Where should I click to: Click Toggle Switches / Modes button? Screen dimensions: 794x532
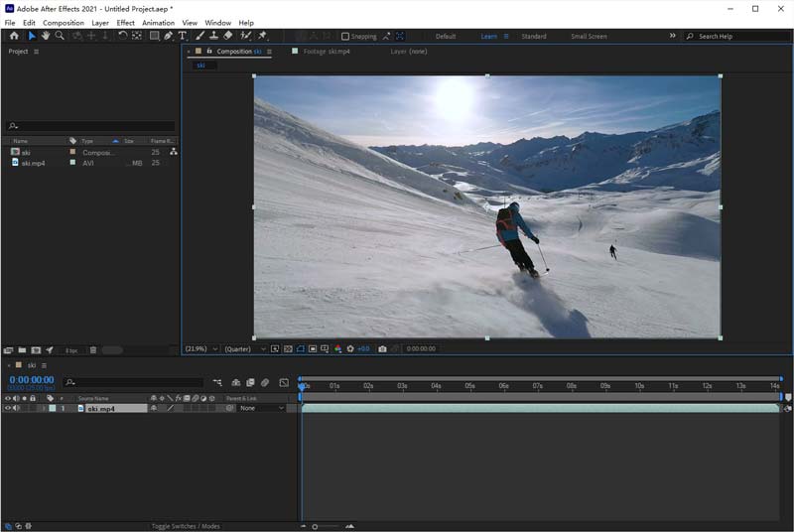[186, 526]
